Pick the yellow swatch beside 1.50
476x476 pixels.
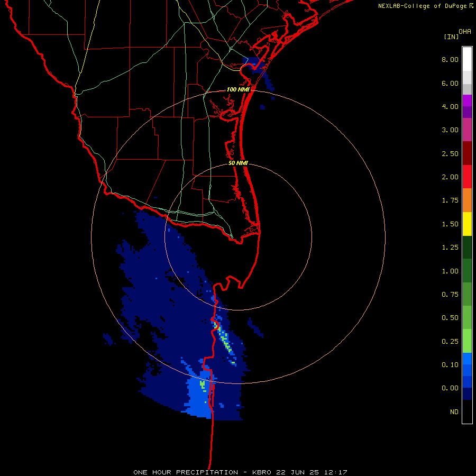tap(467, 224)
